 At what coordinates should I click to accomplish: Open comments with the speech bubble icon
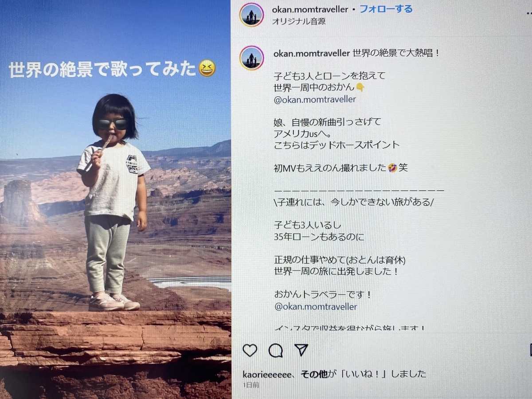[276, 350]
